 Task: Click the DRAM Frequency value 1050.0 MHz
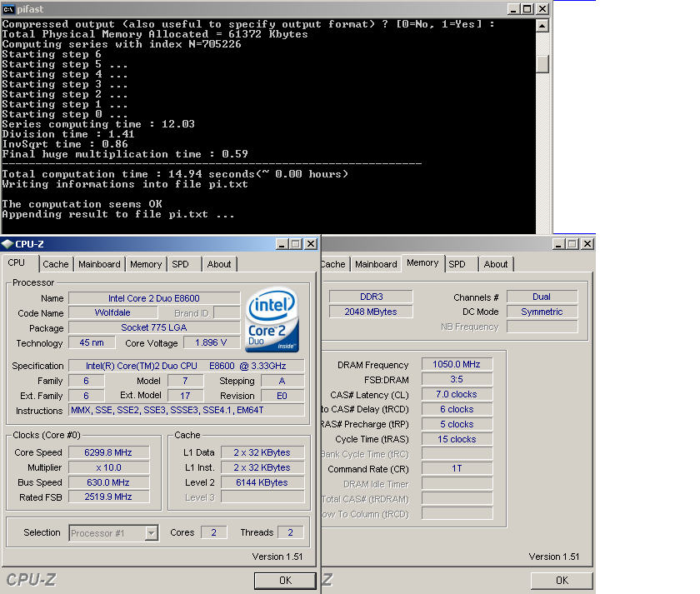pos(457,364)
